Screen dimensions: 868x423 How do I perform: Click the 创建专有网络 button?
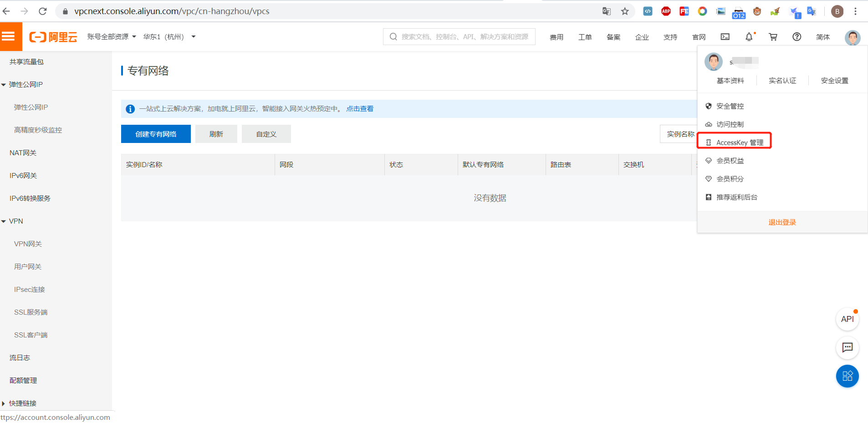pyautogui.click(x=155, y=133)
